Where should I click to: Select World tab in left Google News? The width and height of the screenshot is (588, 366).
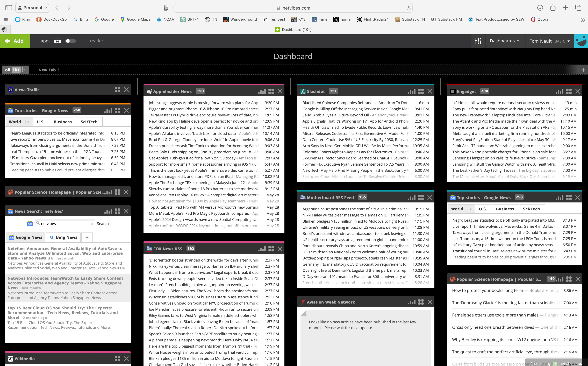pyautogui.click(x=15, y=122)
